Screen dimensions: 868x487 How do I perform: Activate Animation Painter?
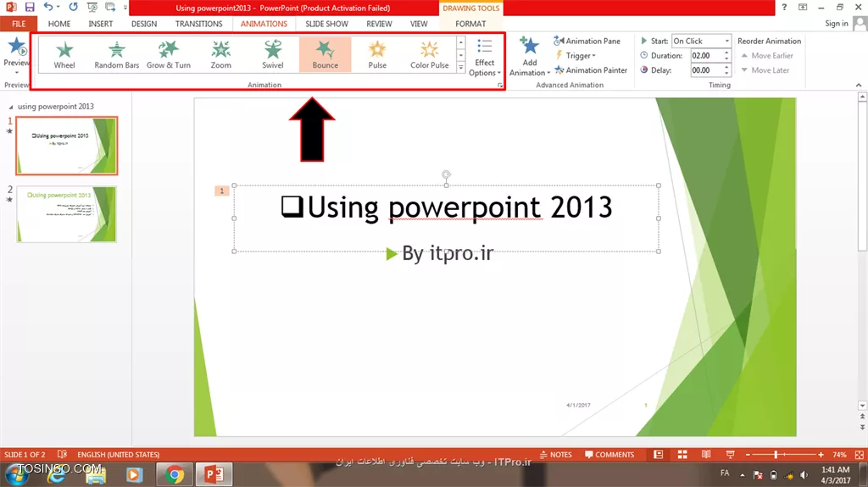[591, 70]
